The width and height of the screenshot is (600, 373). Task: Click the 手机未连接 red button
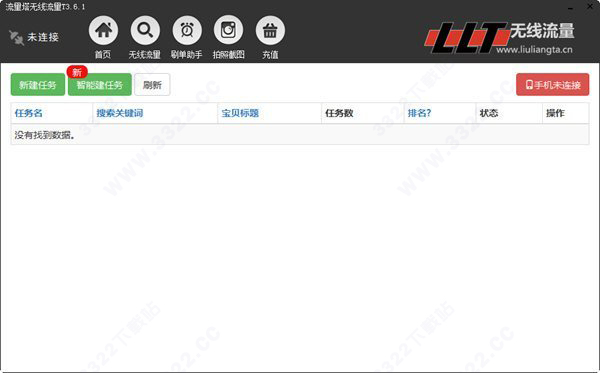click(x=553, y=85)
